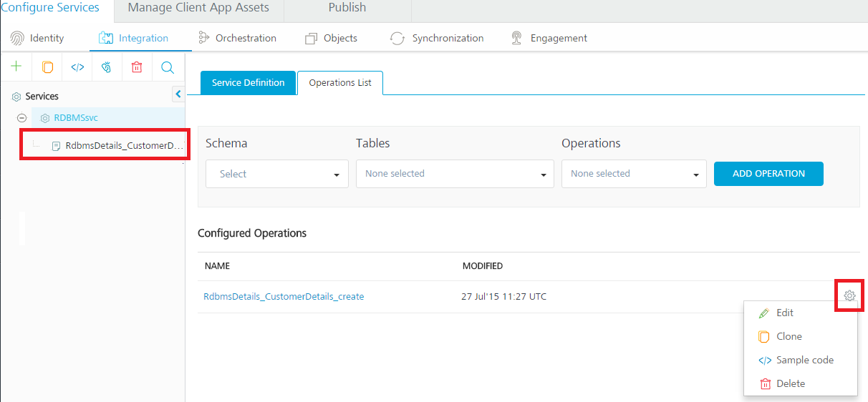
Task: Open the Schema Select dropdown
Action: [x=277, y=174]
